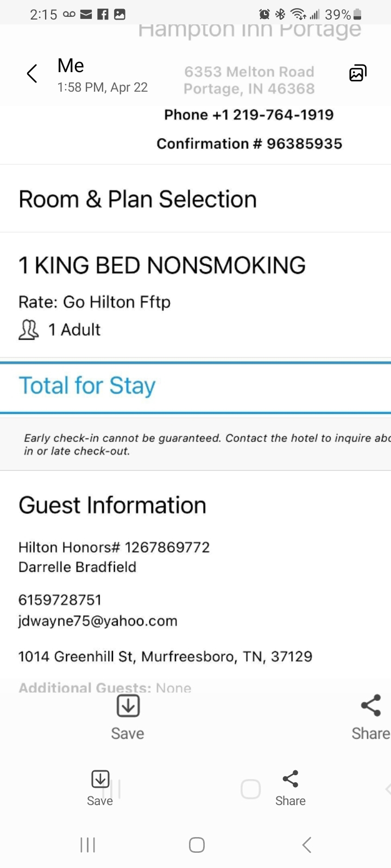The height and width of the screenshot is (868, 391).
Task: Tap the guest phone number 6159728751
Action: point(60,600)
